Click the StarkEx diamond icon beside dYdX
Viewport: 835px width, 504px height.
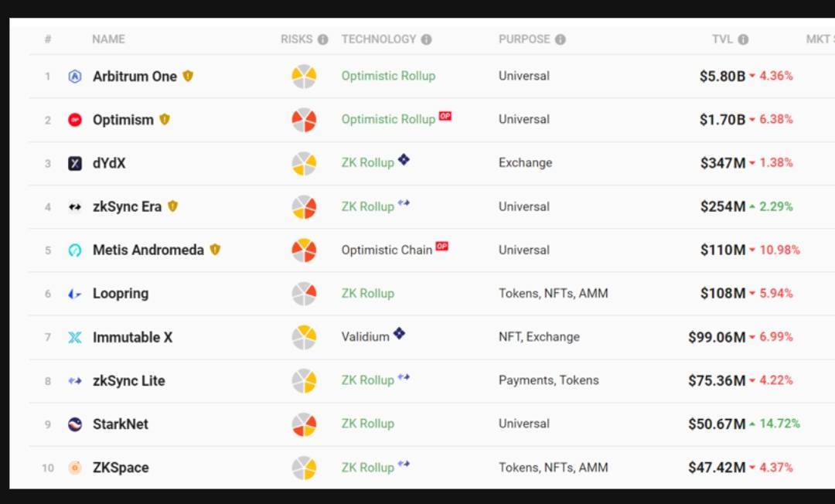point(404,159)
